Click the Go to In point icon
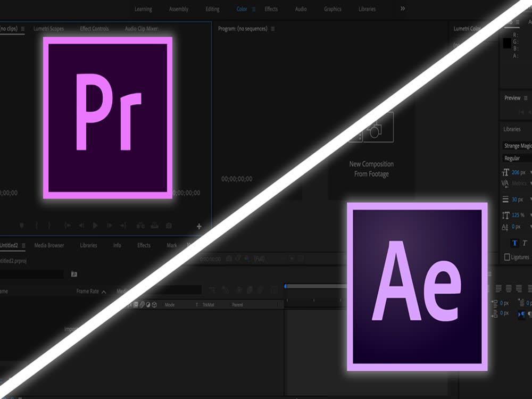This screenshot has width=532, height=399. [68, 225]
